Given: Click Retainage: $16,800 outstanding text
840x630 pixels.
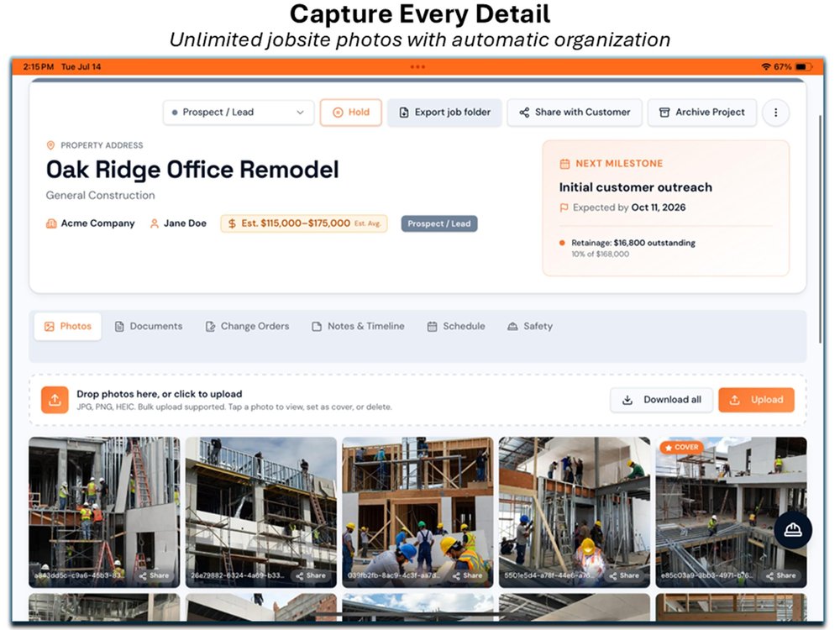Looking at the screenshot, I should 633,243.
